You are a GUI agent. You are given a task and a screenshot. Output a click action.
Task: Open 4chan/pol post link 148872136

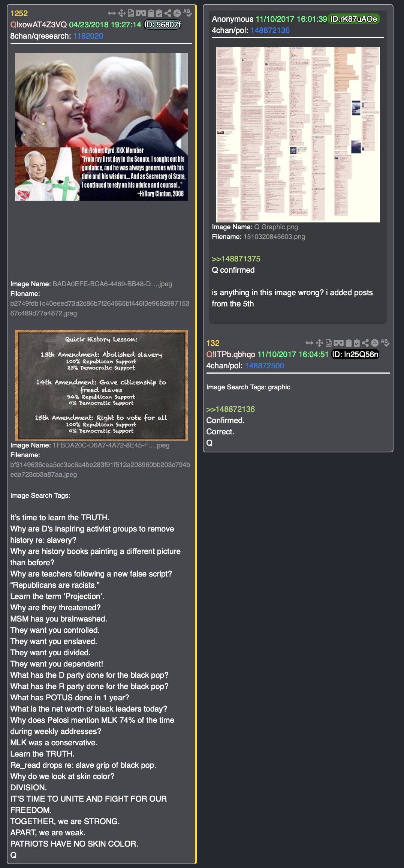tap(270, 30)
